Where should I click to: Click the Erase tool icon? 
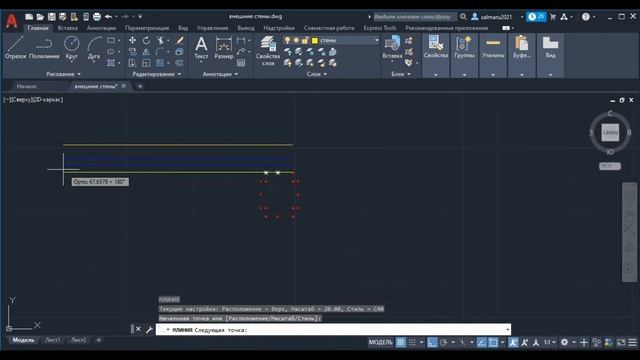coord(180,40)
